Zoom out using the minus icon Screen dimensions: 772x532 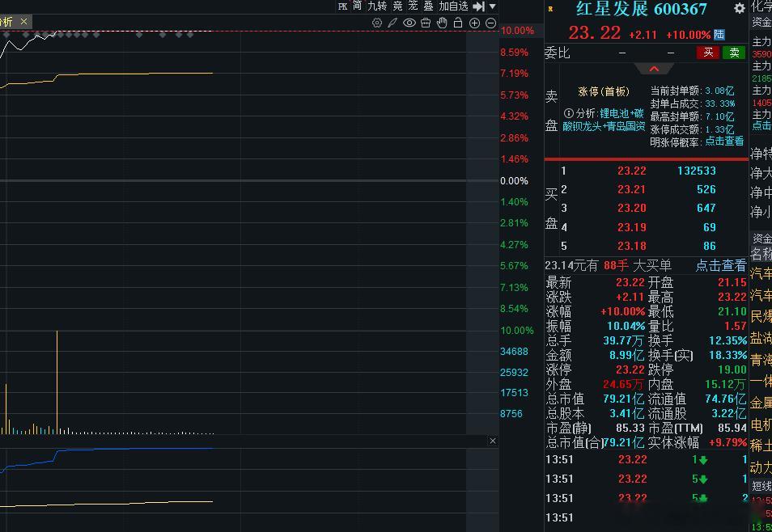click(490, 23)
